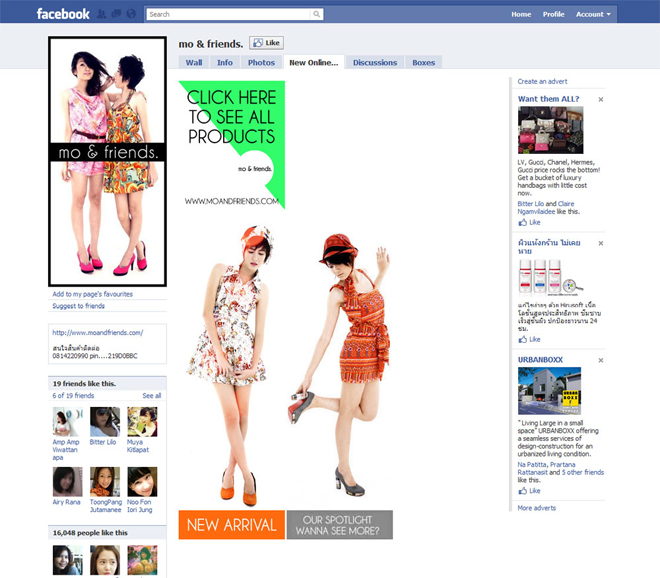Switch to the Boxes tab
Screen dimensions: 660x578
[423, 62]
